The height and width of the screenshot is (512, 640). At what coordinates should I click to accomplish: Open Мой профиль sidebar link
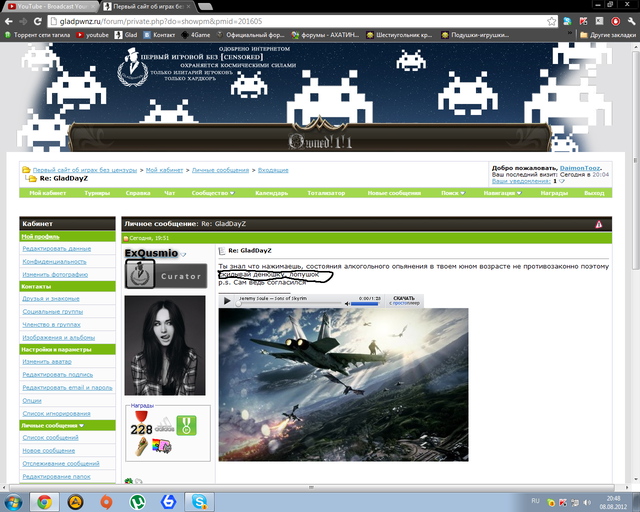pos(40,237)
